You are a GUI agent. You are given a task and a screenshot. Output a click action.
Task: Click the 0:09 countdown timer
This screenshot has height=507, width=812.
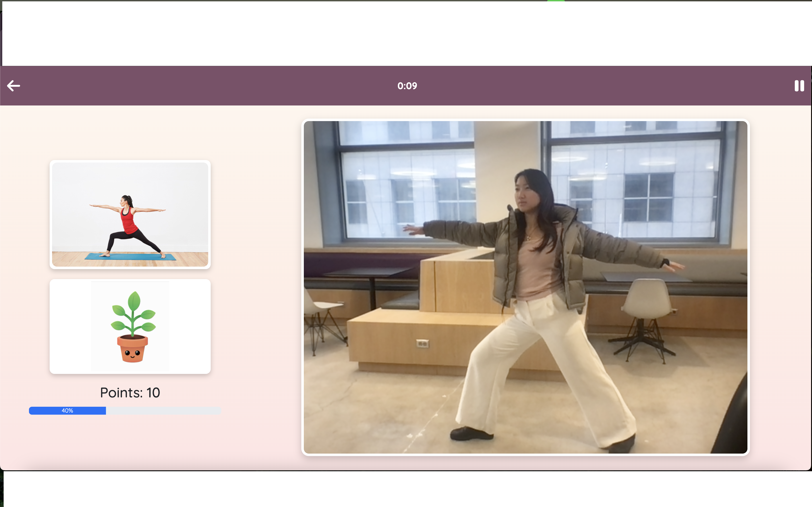click(x=407, y=86)
